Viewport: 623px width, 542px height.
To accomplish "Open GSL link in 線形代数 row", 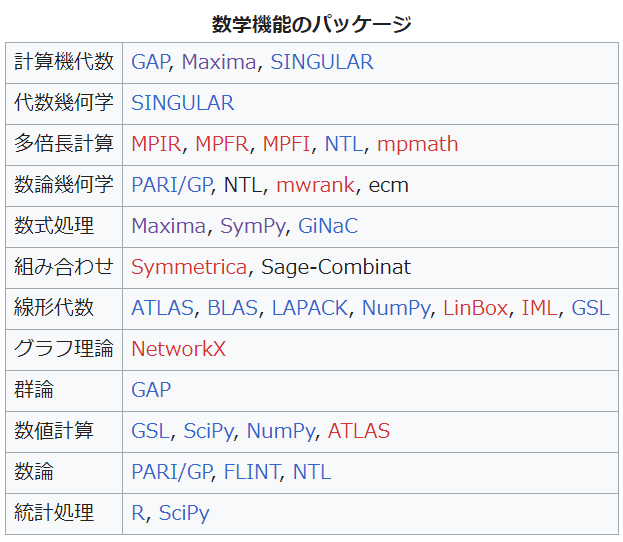I will [x=590, y=308].
